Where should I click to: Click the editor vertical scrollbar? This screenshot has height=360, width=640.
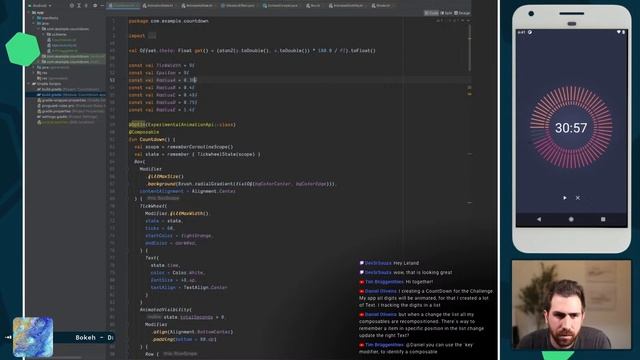[x=469, y=47]
